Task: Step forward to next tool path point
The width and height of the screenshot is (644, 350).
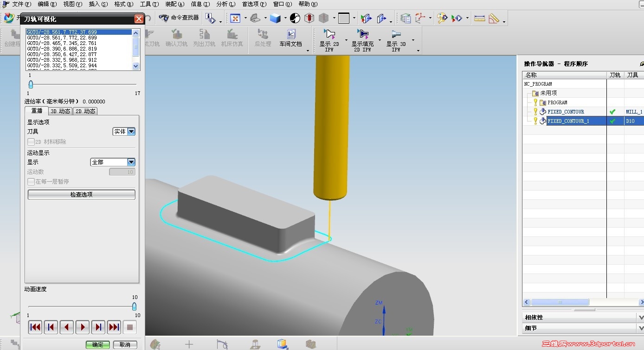Action: pos(98,327)
